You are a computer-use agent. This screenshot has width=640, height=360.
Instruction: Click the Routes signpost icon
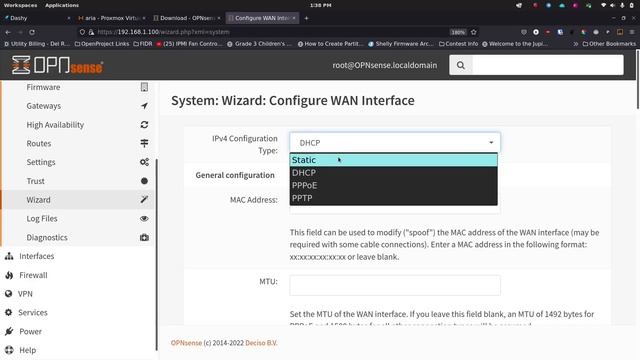tap(144, 143)
